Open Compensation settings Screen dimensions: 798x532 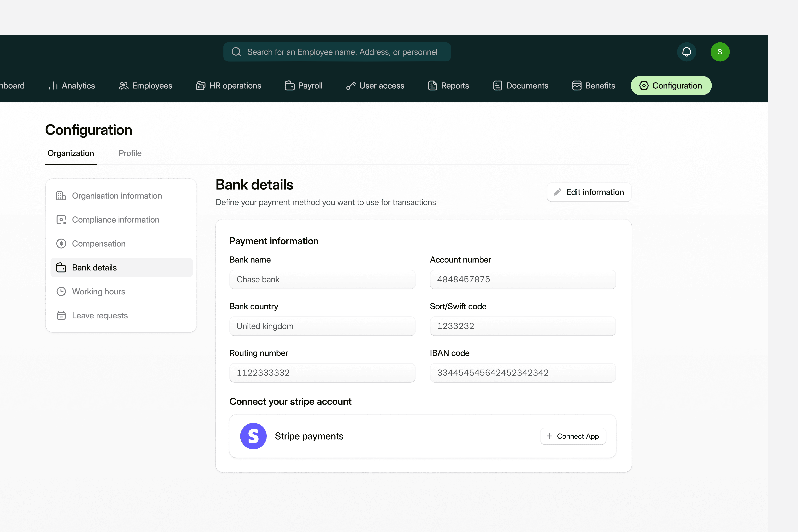(122, 244)
